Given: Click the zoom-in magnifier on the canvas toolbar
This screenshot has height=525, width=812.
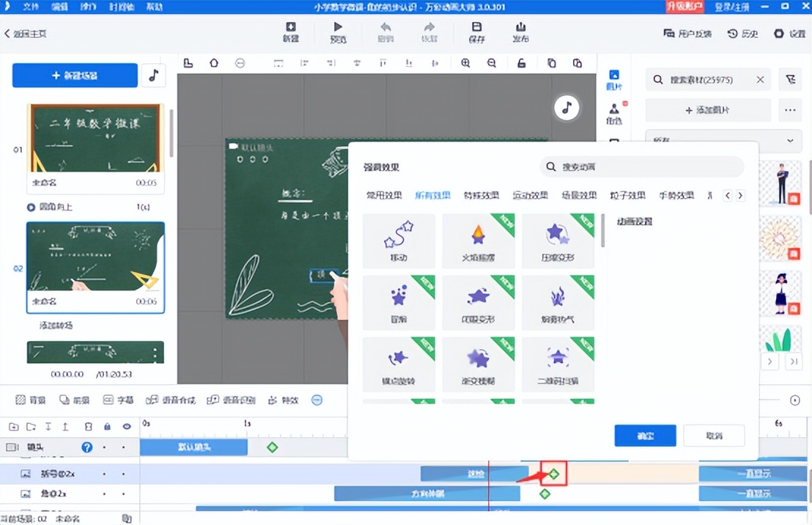Looking at the screenshot, I should [x=466, y=63].
